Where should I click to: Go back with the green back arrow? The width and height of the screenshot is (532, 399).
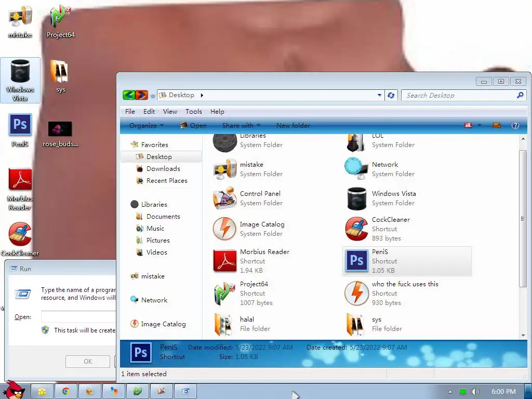[129, 95]
